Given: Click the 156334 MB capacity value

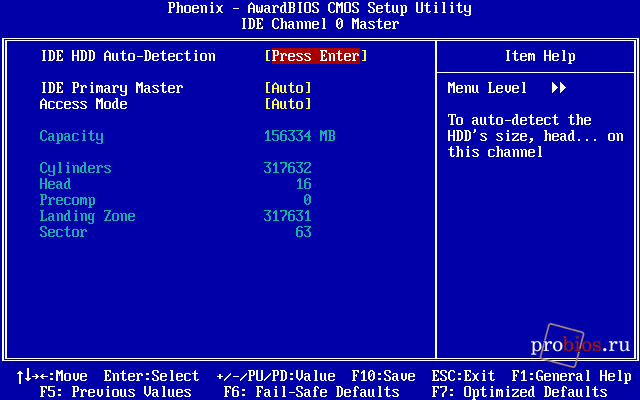Looking at the screenshot, I should point(300,136).
